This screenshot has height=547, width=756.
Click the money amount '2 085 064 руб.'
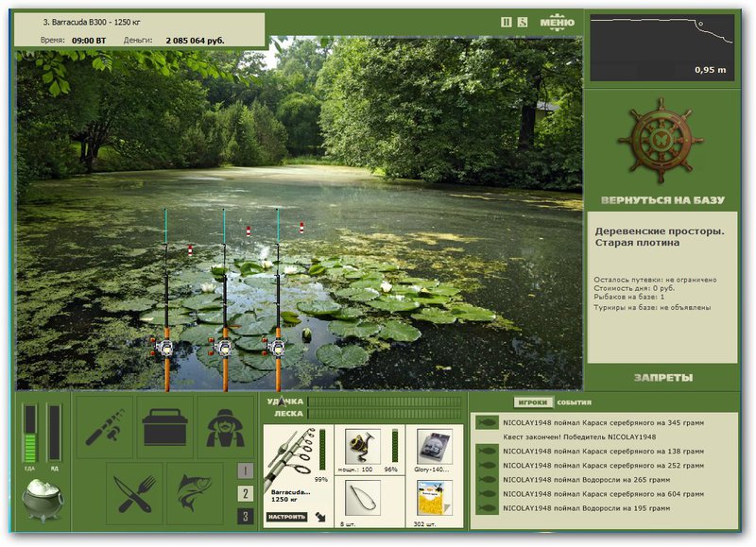tap(195, 41)
